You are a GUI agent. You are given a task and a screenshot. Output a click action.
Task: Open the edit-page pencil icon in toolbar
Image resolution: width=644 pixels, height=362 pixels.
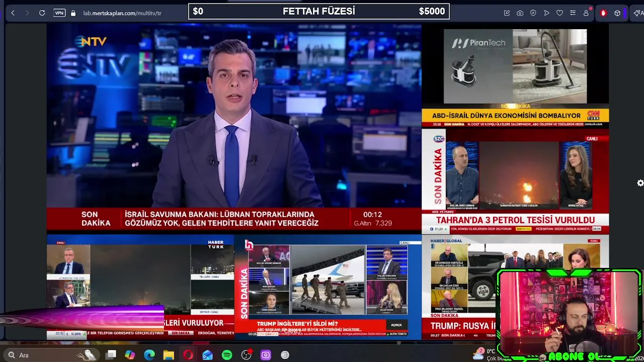coord(507,13)
